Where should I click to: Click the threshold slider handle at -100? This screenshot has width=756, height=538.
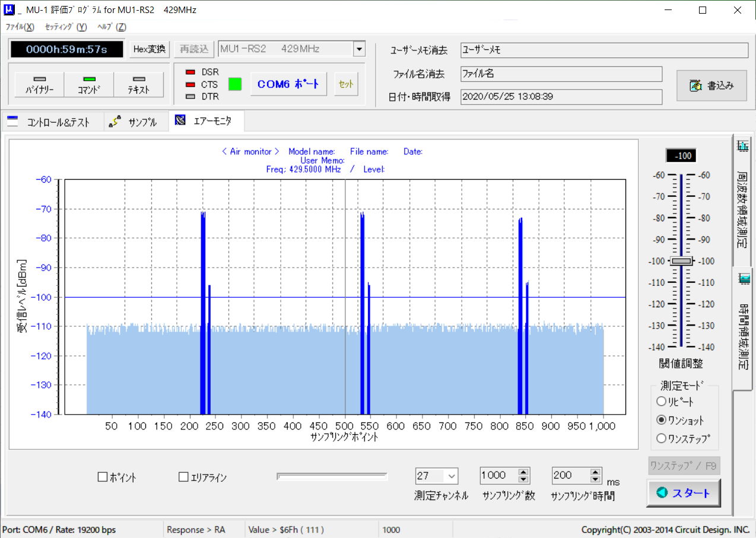tap(681, 261)
